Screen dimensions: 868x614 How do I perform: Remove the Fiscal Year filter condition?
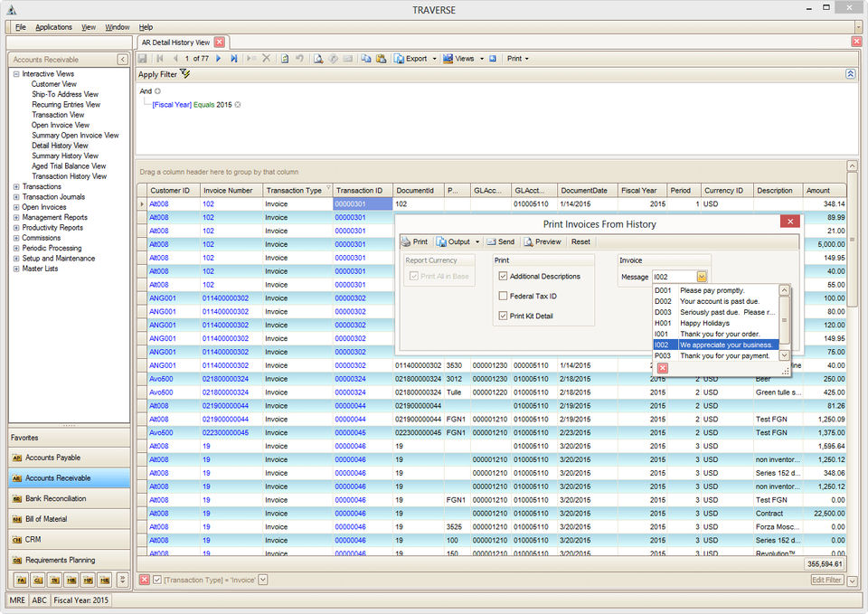238,105
